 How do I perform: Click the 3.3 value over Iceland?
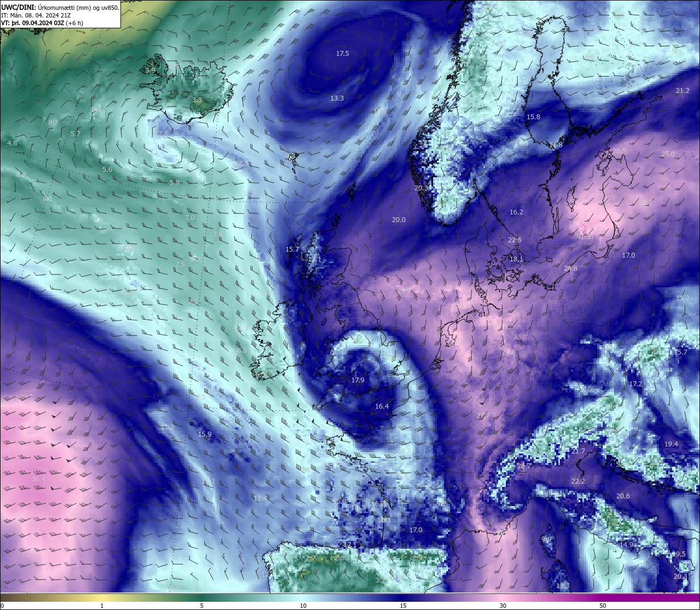197,101
